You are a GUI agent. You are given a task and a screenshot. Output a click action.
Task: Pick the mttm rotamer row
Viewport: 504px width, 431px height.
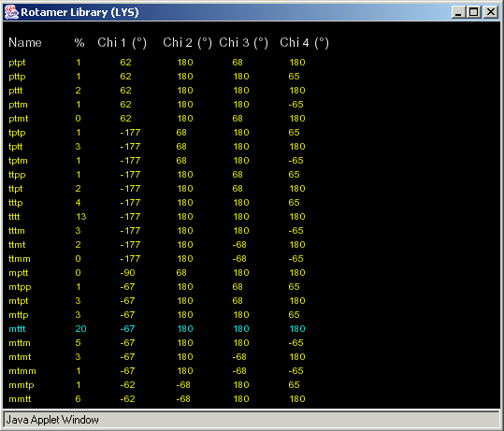[x=157, y=343]
